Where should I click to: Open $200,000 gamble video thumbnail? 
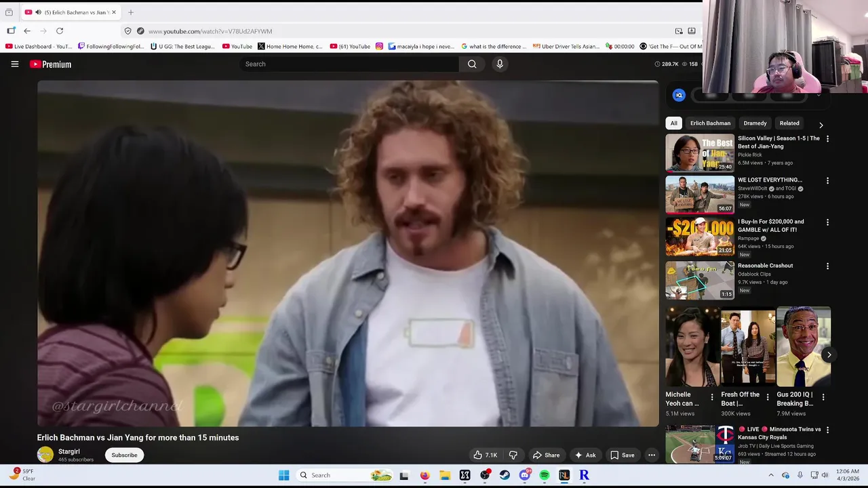[x=700, y=237]
